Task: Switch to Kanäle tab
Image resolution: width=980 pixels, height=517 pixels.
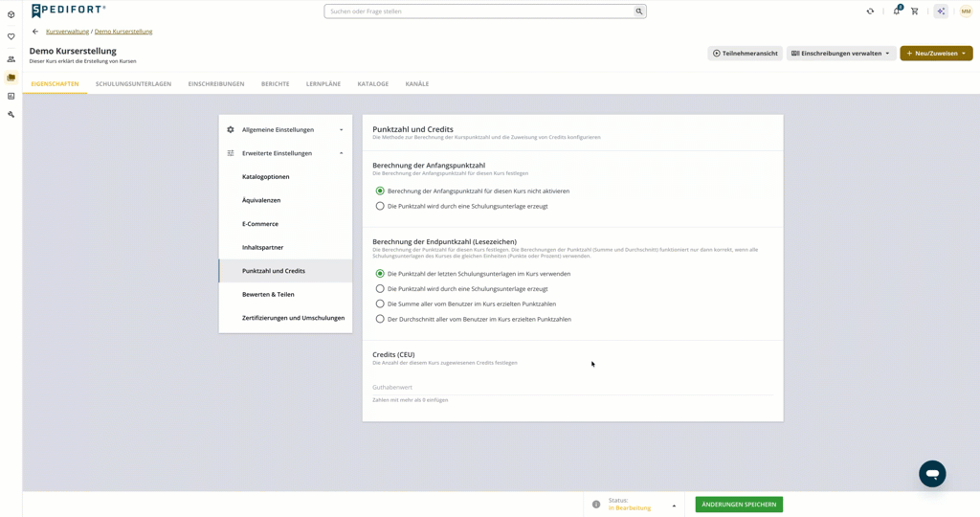Action: pyautogui.click(x=417, y=83)
